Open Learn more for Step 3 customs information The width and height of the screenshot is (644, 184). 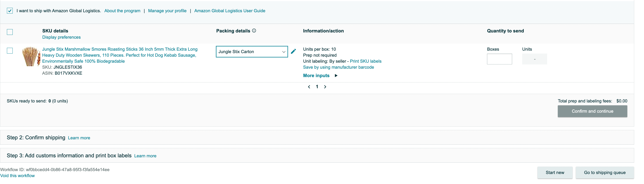click(x=145, y=156)
